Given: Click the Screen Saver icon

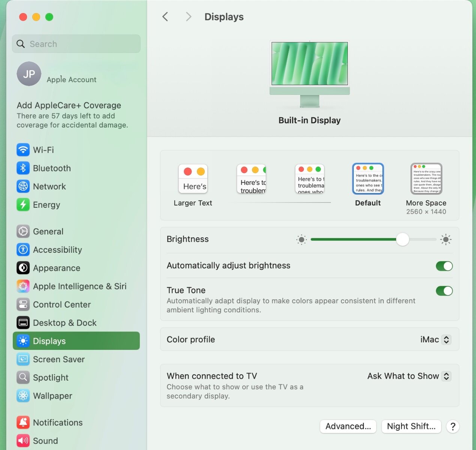Looking at the screenshot, I should 23,359.
